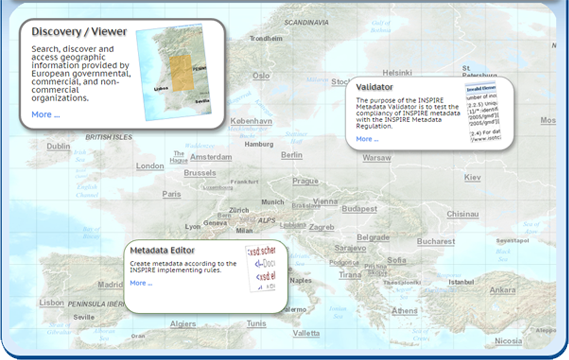Select Paris on the map

(171, 194)
